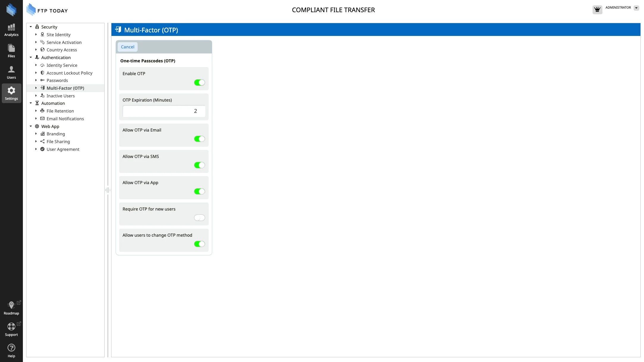Open the Analytics section in sidebar
This screenshot has width=644, height=362.
pos(11,30)
